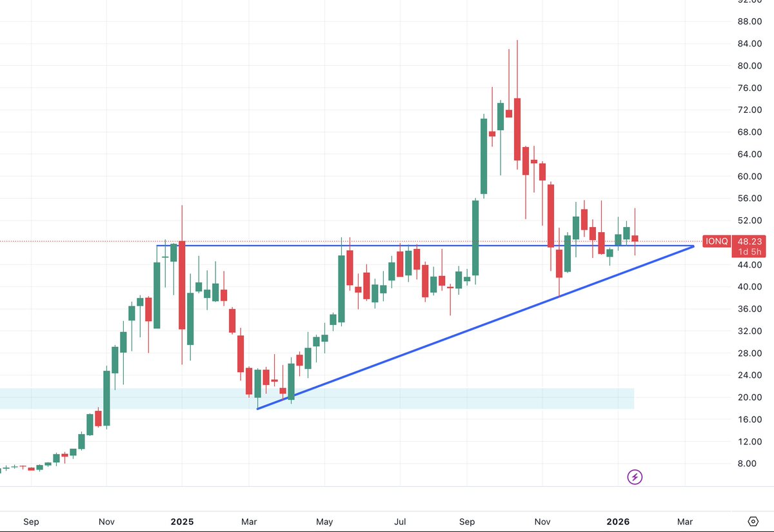Click the 68.00 price axis label
The image size is (774, 532).
pyautogui.click(x=749, y=132)
